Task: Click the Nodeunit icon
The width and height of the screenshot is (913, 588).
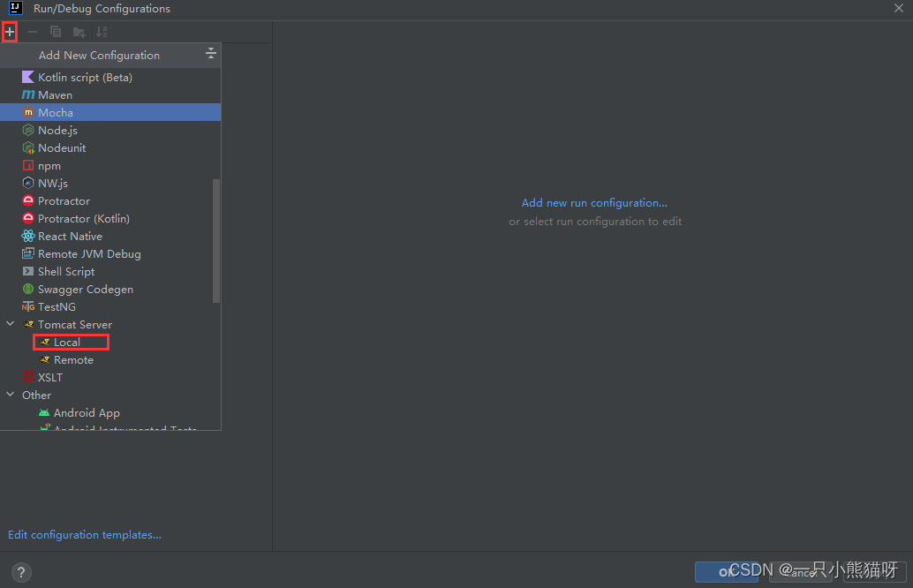Action: 28,147
